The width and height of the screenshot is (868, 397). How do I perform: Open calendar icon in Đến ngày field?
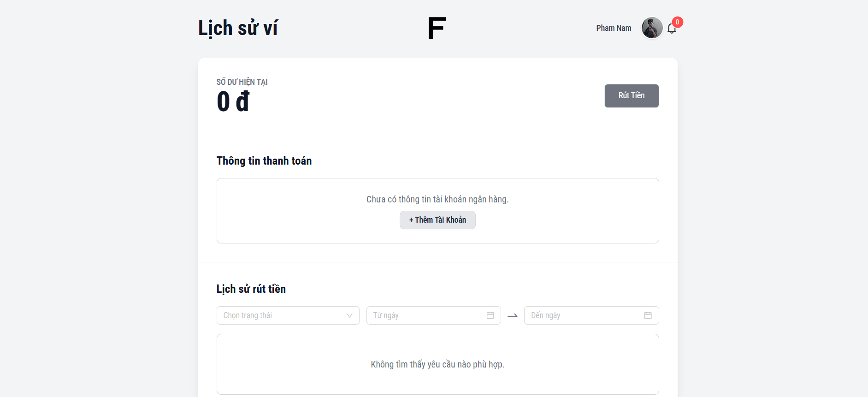click(648, 315)
